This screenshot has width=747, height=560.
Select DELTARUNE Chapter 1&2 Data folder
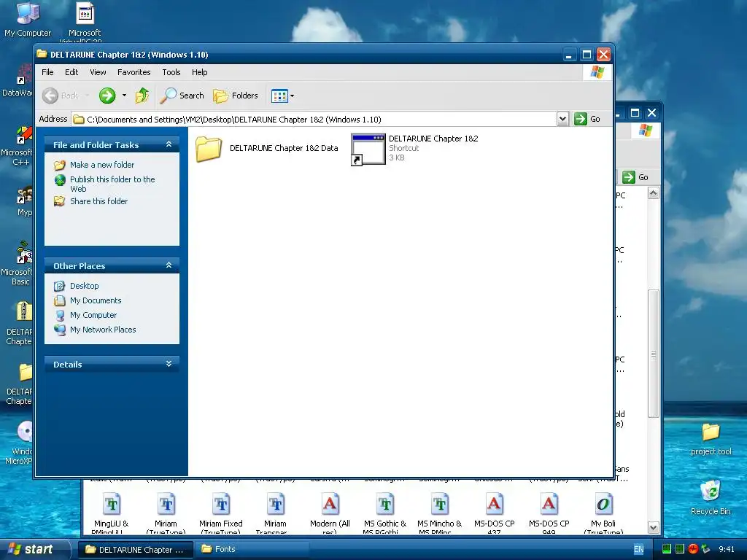click(x=267, y=148)
